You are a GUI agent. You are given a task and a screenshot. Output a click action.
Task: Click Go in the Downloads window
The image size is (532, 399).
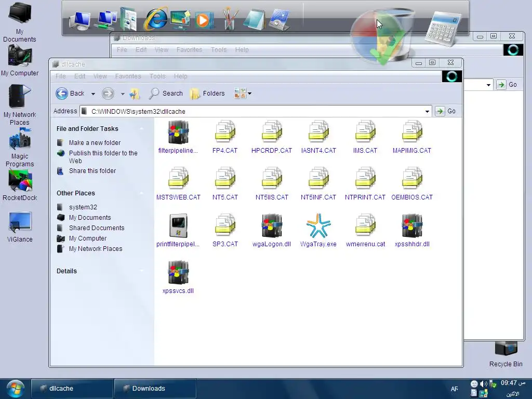(x=507, y=85)
